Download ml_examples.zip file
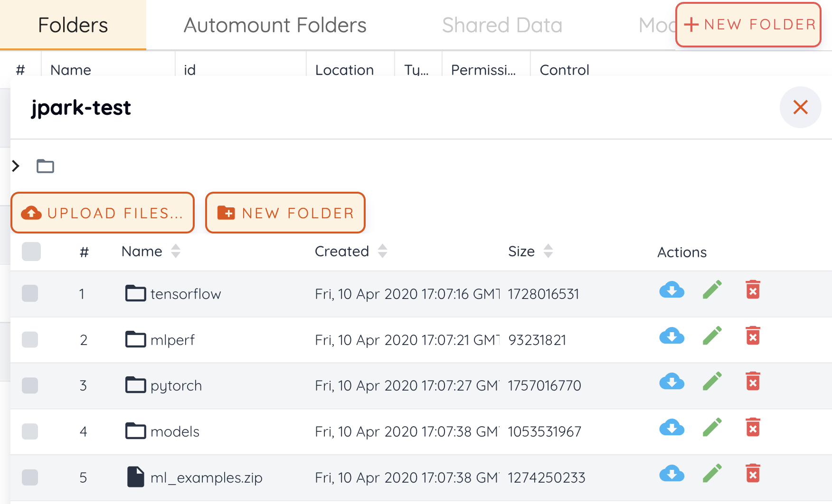This screenshot has height=504, width=832. coord(671,473)
